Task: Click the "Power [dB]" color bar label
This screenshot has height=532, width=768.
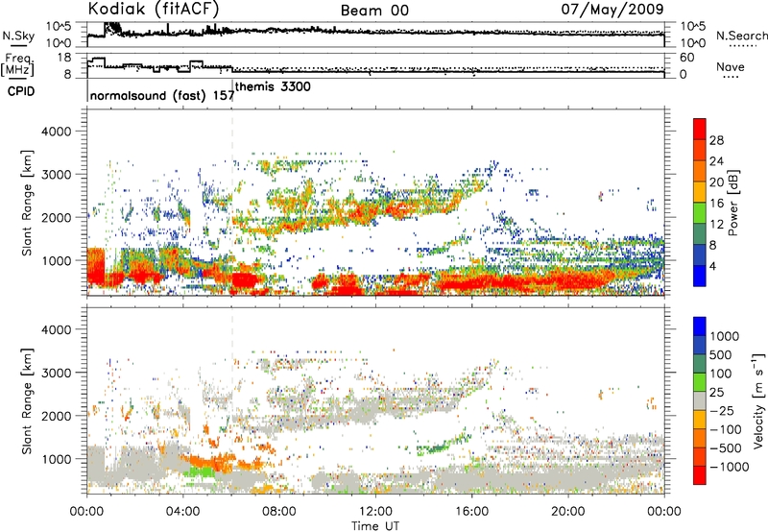Action: tap(732, 203)
